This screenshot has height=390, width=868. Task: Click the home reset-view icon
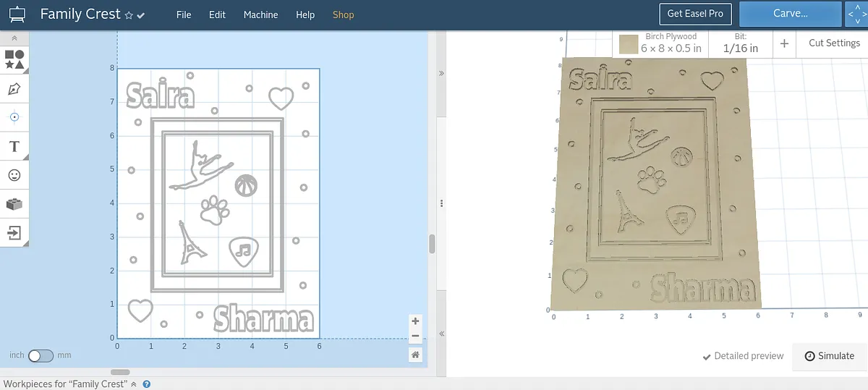click(x=415, y=355)
